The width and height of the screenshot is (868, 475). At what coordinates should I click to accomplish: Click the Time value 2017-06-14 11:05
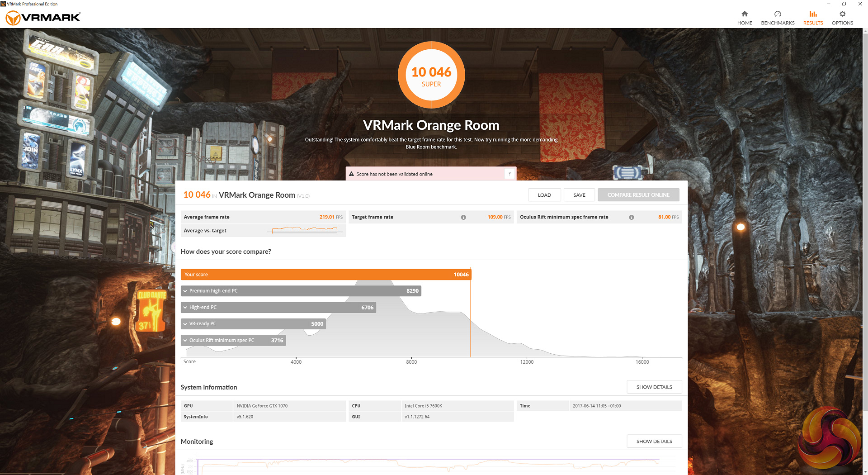pyautogui.click(x=597, y=406)
